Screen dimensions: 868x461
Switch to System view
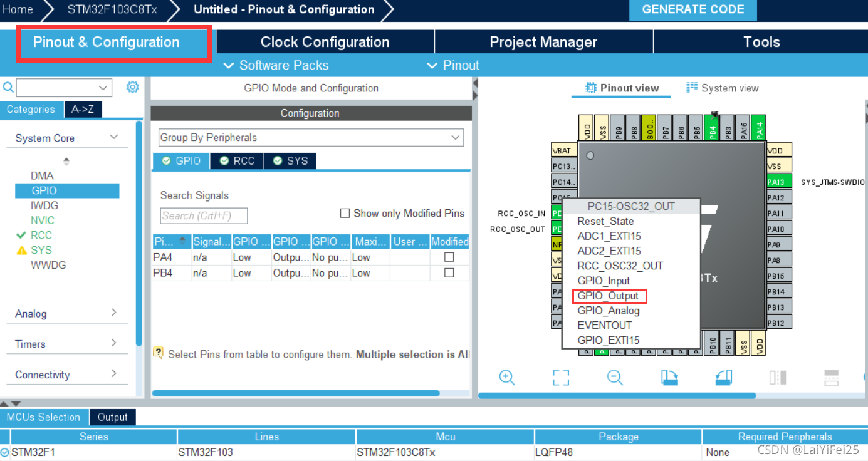(722, 88)
